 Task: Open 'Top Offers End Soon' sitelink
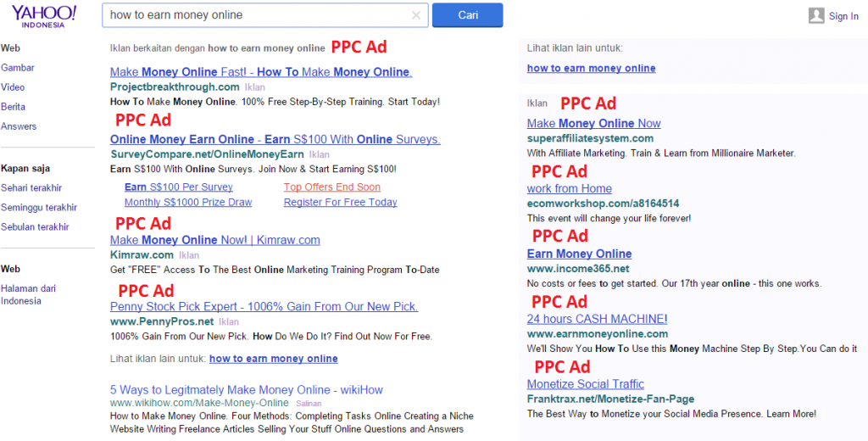pyautogui.click(x=332, y=187)
